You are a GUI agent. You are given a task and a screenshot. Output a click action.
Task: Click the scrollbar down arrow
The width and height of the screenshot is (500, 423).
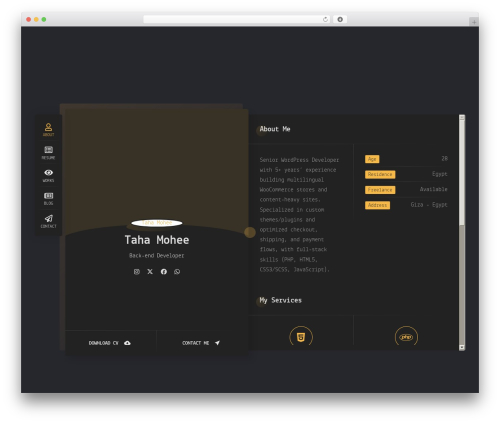[x=462, y=347]
